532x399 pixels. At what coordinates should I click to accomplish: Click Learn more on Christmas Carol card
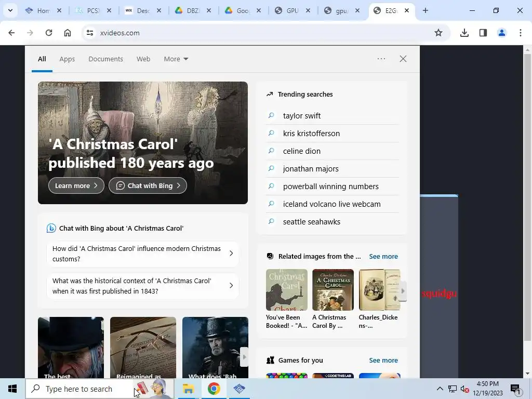pyautogui.click(x=76, y=185)
